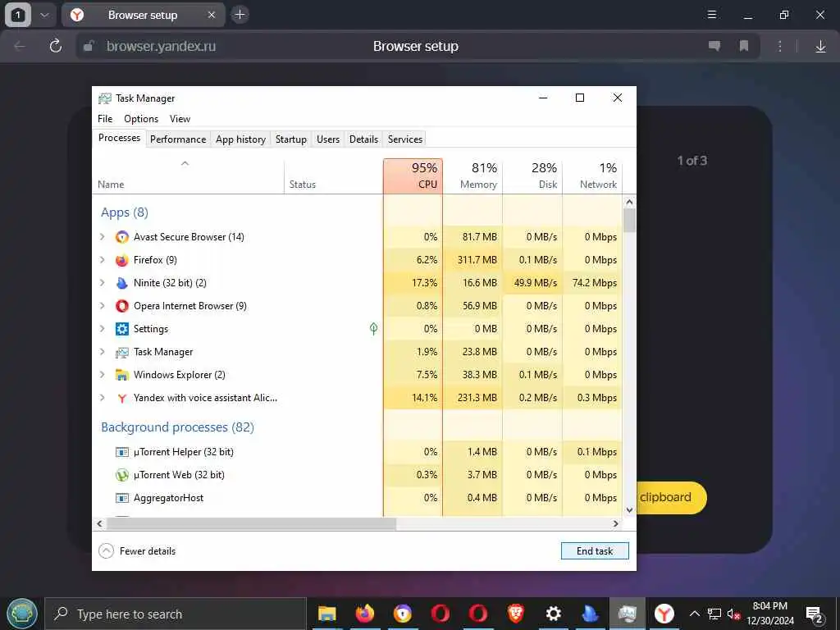840x630 pixels.
Task: Click the green leaf suspended-status icon
Action: pyautogui.click(x=373, y=328)
